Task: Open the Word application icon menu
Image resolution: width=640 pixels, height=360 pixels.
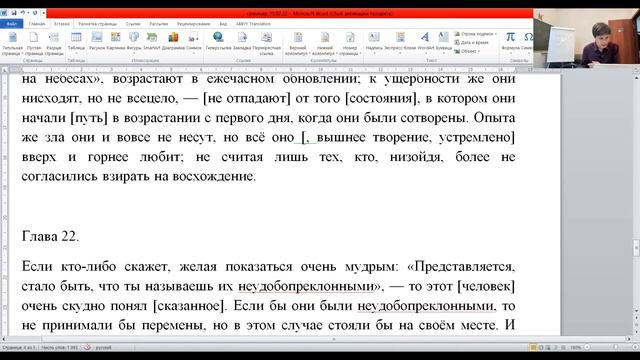Action: point(4,13)
